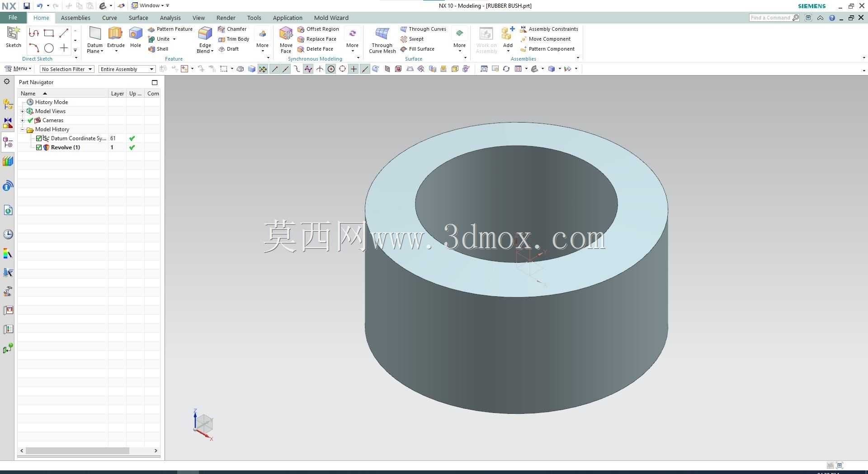Select the Rectangle sketch tool
The image size is (868, 474).
tap(49, 33)
